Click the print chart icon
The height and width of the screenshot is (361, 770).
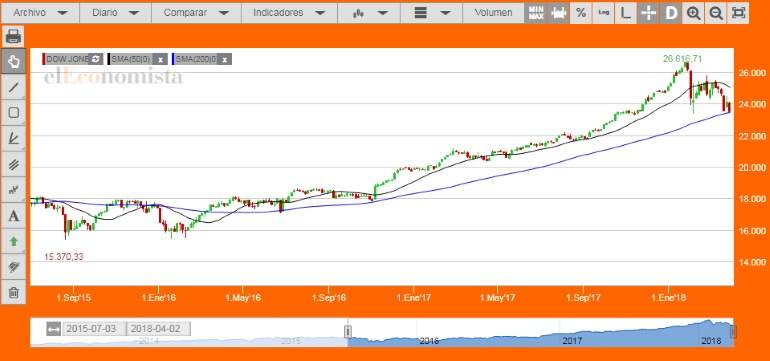coord(14,36)
